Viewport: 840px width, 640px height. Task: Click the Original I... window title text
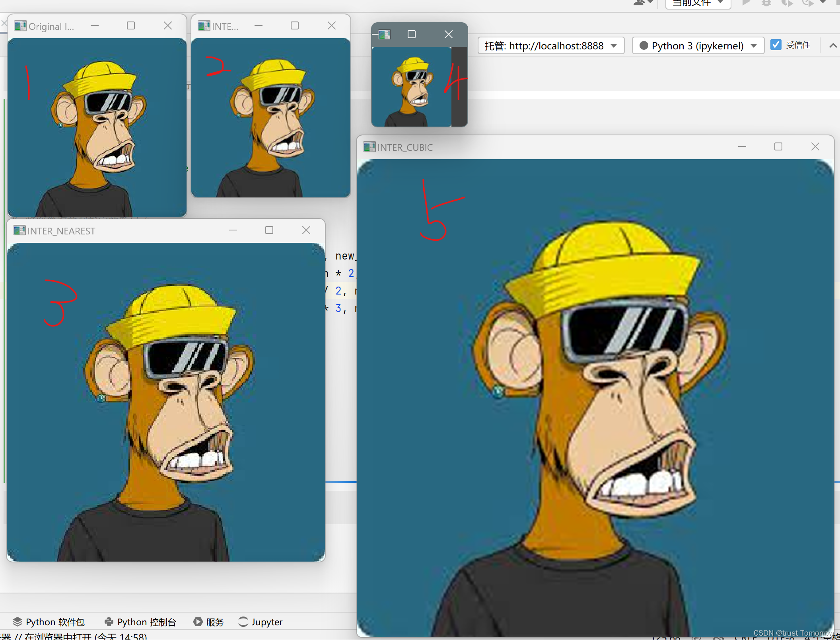51,26
